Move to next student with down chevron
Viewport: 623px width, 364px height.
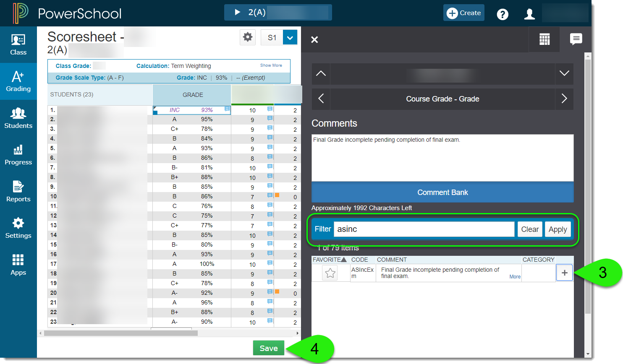point(564,74)
